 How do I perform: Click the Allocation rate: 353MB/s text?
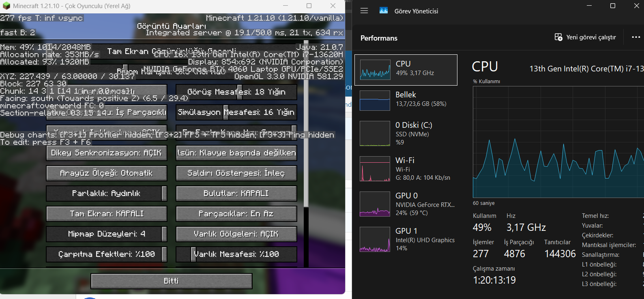pos(49,54)
